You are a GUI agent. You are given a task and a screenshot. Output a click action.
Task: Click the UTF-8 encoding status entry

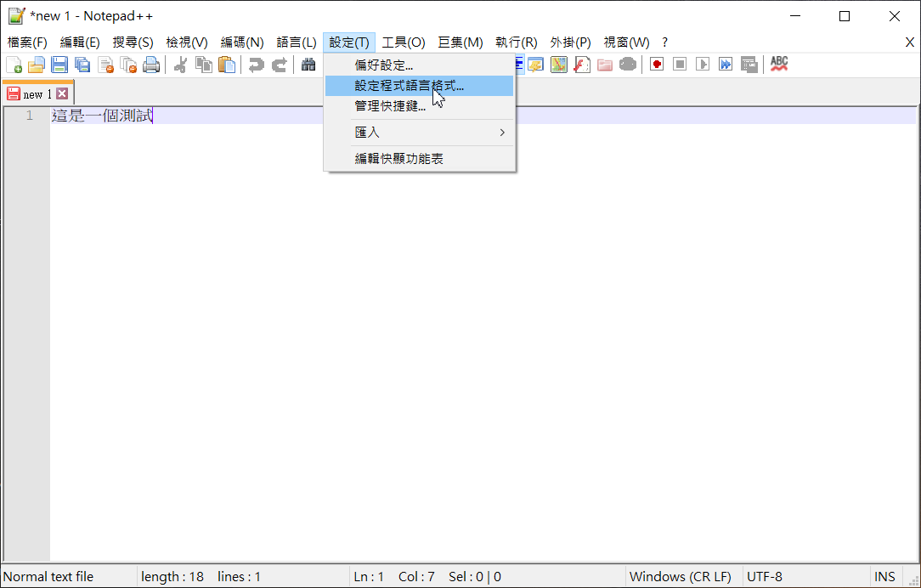tap(765, 577)
